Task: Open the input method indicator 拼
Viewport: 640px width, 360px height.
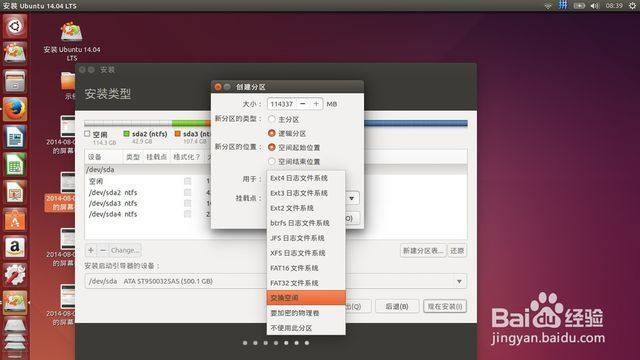Action: [x=563, y=5]
